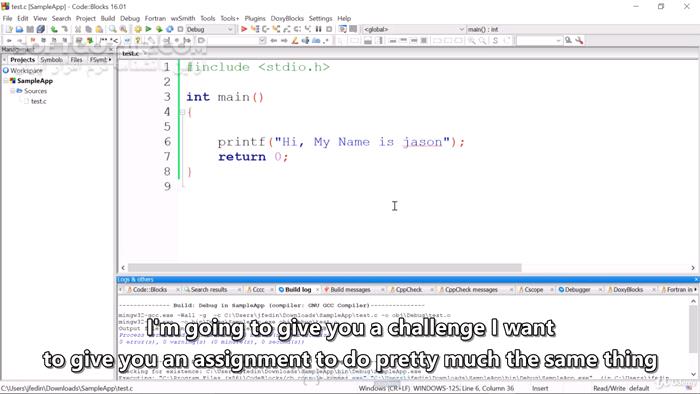This screenshot has height=394, width=700.
Task: Switch to the Search results tab
Action: 209,290
